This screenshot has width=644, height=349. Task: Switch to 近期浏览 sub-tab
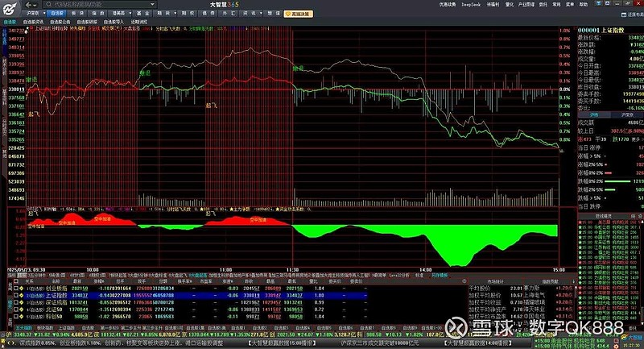coord(139,22)
